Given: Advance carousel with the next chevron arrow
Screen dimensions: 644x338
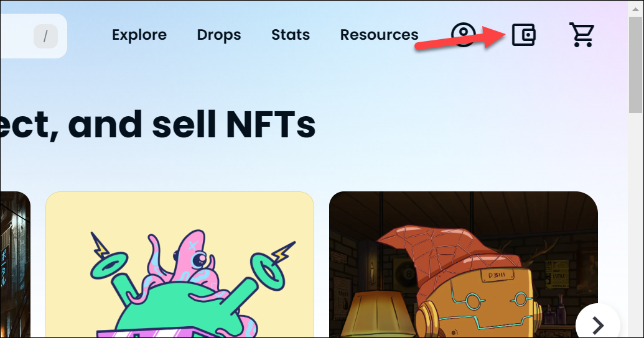Looking at the screenshot, I should (597, 324).
